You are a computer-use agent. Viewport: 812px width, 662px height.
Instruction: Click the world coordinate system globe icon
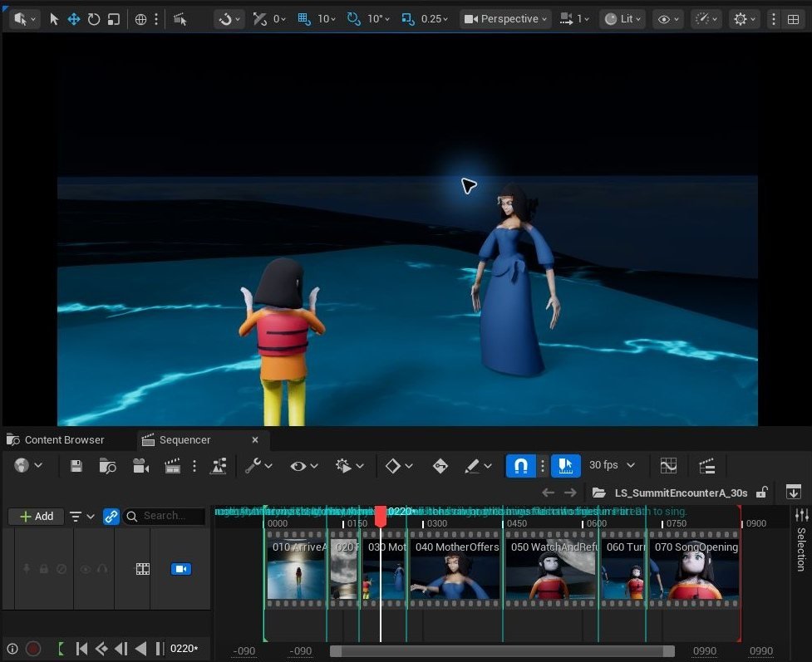(x=140, y=19)
